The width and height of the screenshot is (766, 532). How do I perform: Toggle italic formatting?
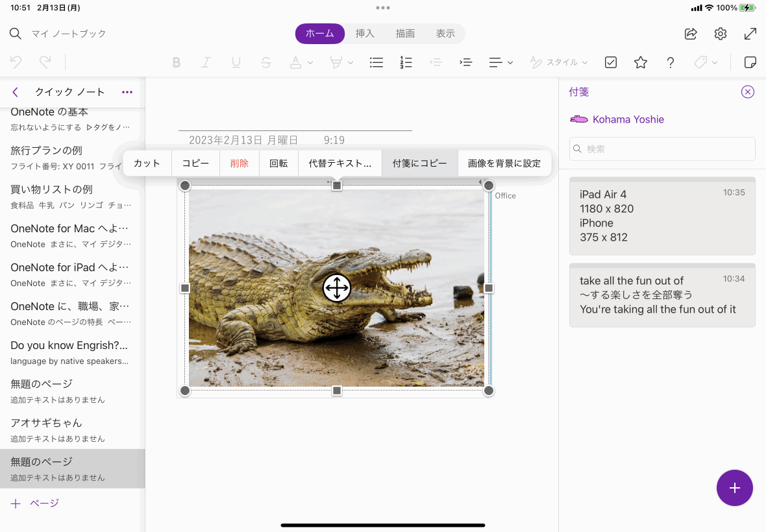pos(206,62)
